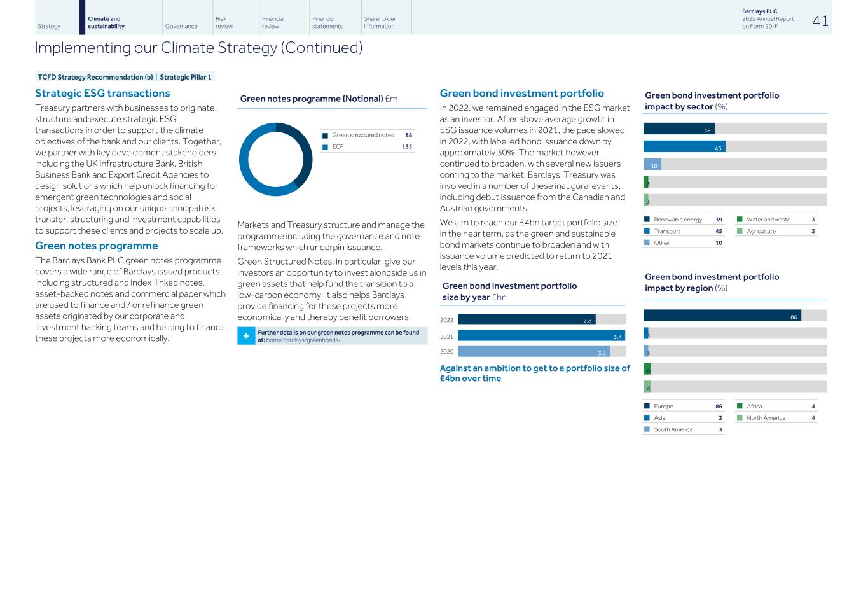The width and height of the screenshot is (868, 614).
Task: Click the Green structured notes legend swatch
Action: [325, 136]
